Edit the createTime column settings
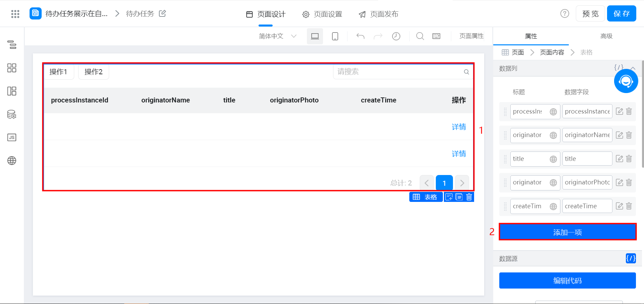Image resolution: width=644 pixels, height=304 pixels. point(619,206)
